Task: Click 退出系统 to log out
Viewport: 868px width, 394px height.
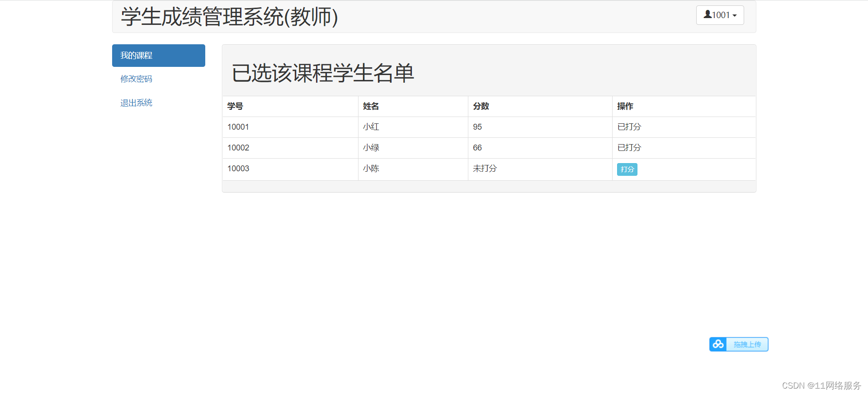Action: (136, 103)
